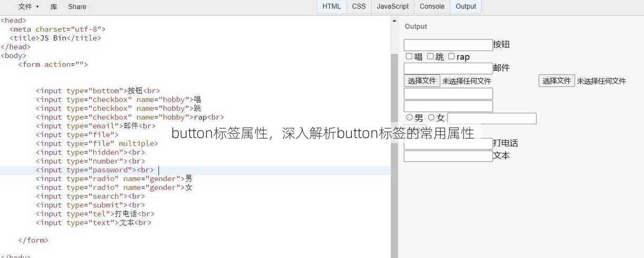Click the input type="tel" code line
The height and width of the screenshot is (258, 644).
point(95,214)
